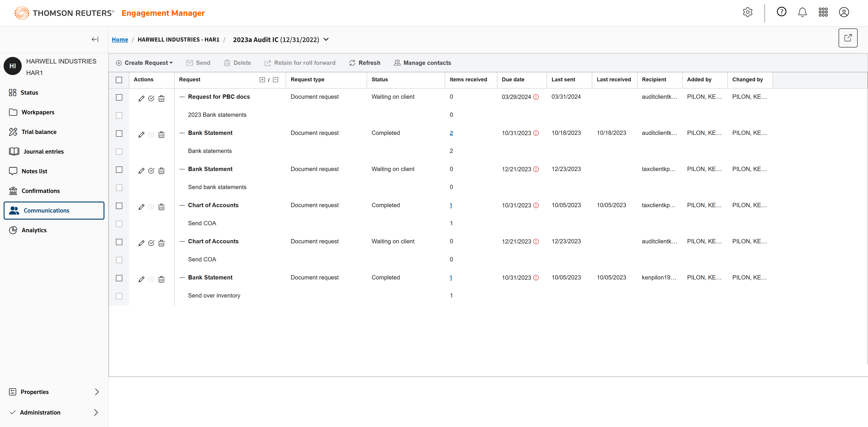
Task: Delete the Chart of Accounts waiting request
Action: pyautogui.click(x=161, y=243)
